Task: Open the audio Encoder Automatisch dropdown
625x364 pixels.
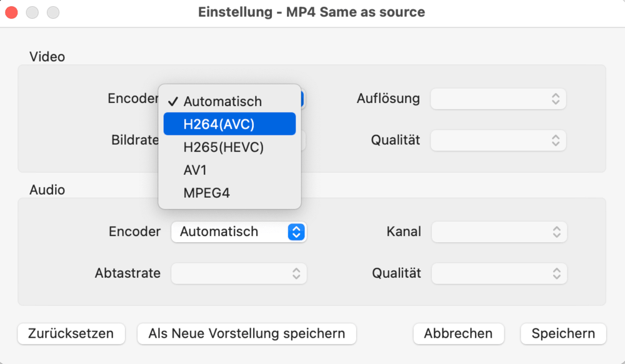Action: click(238, 232)
